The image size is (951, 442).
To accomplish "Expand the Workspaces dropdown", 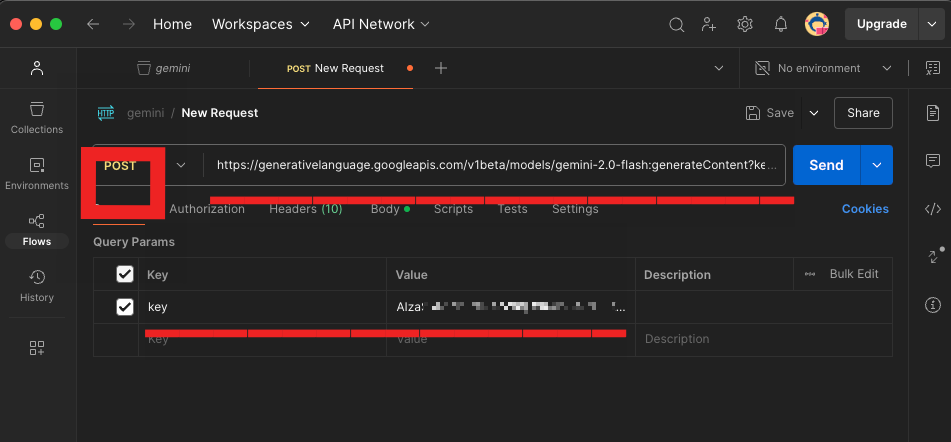I will pos(261,24).
